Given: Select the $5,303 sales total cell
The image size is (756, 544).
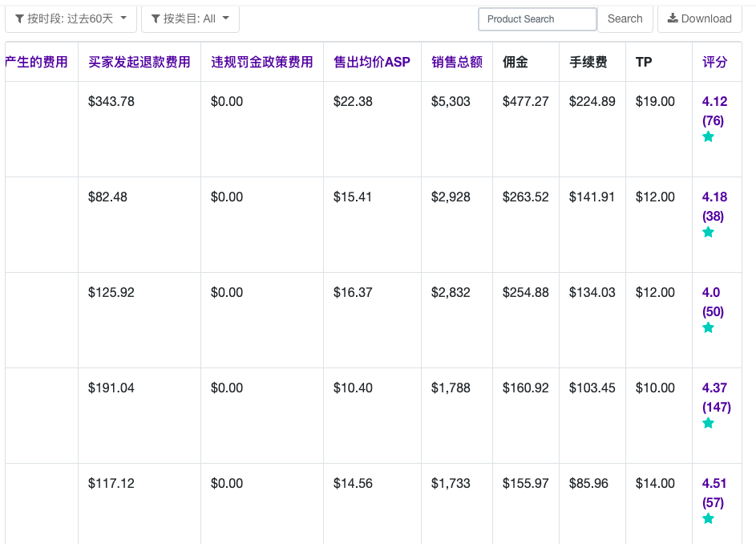Looking at the screenshot, I should (451, 101).
